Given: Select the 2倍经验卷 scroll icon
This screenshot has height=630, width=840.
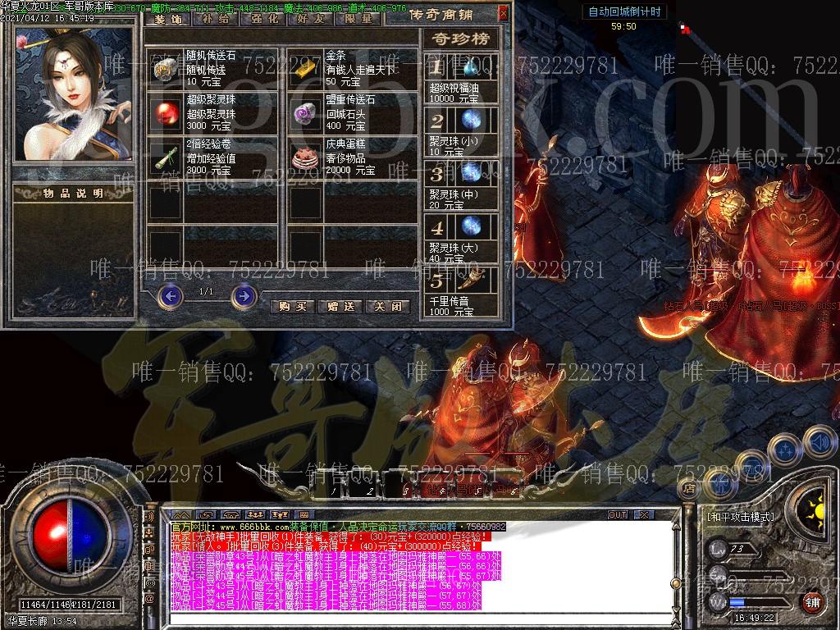Looking at the screenshot, I should (165, 156).
